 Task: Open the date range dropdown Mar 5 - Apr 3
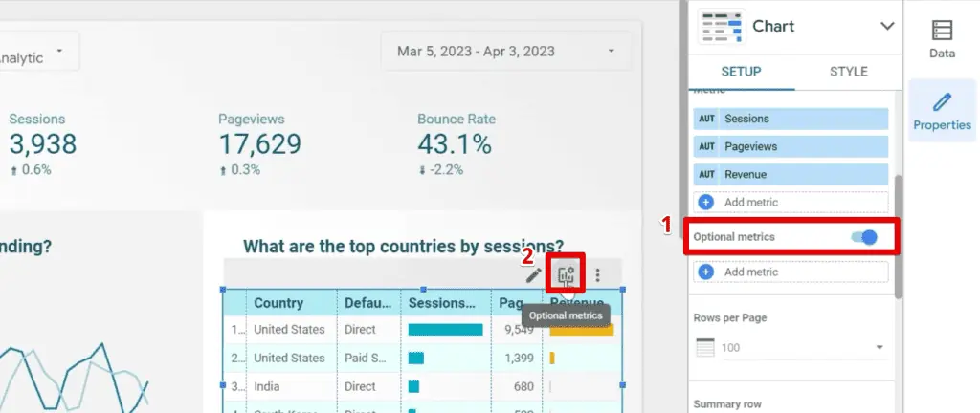506,52
